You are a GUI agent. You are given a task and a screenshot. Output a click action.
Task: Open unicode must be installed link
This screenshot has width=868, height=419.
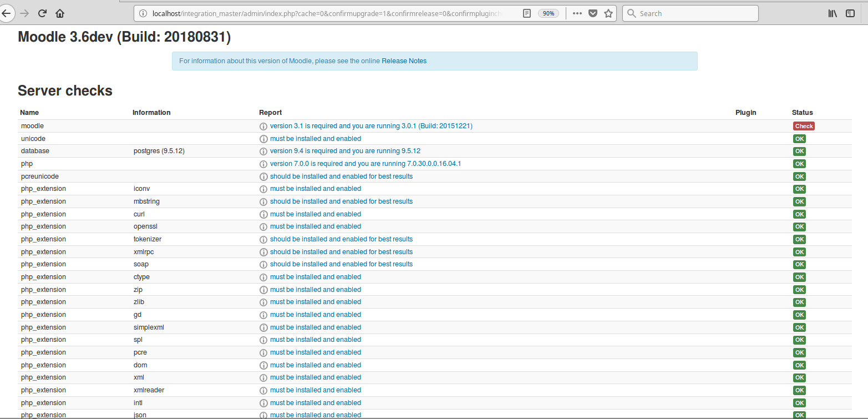(x=316, y=139)
